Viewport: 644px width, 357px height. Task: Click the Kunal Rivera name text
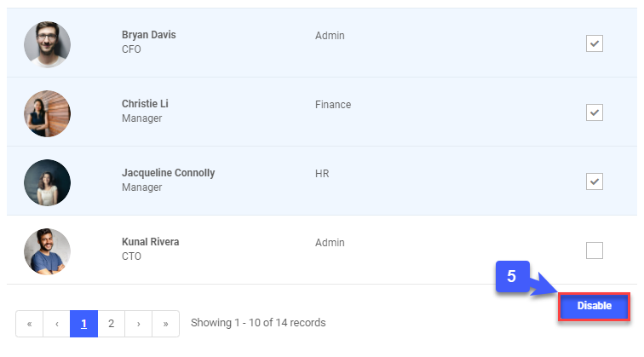(x=150, y=242)
